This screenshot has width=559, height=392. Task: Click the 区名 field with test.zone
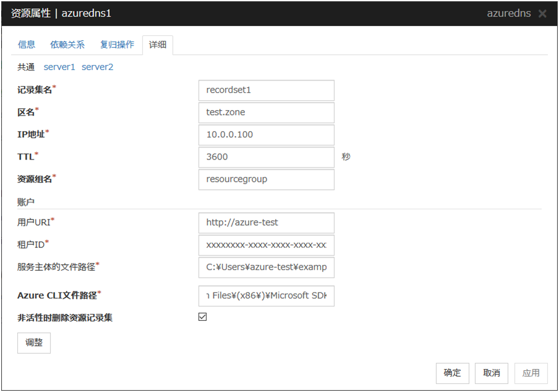click(266, 113)
